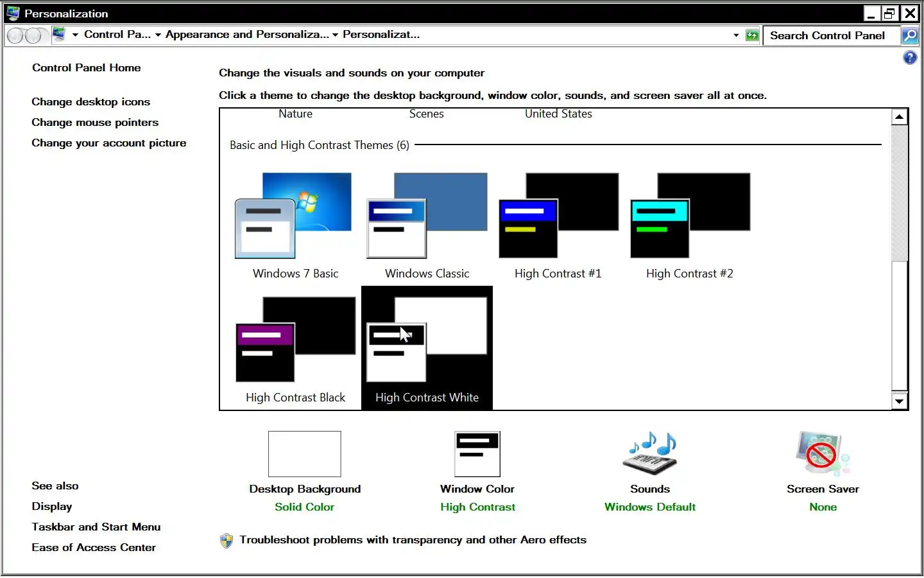Viewport: 924px width, 578px height.
Task: Open Troubleshoot problems with transparency link
Action: click(413, 539)
